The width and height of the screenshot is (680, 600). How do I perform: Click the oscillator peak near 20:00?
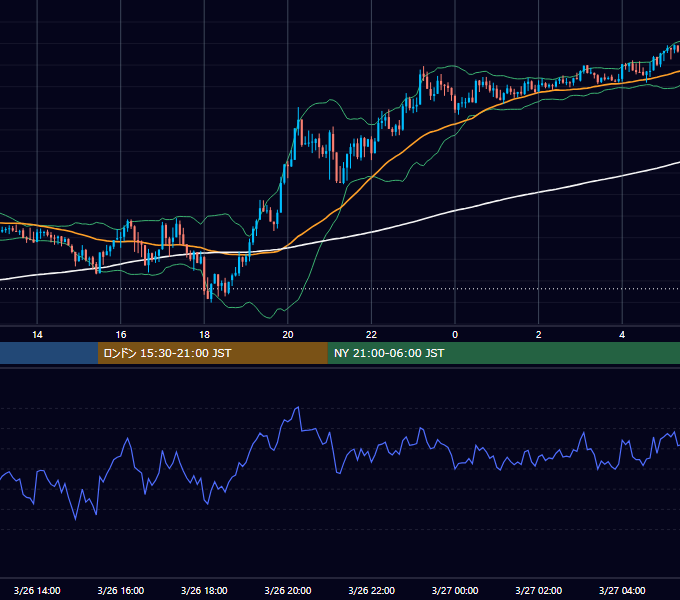298,408
